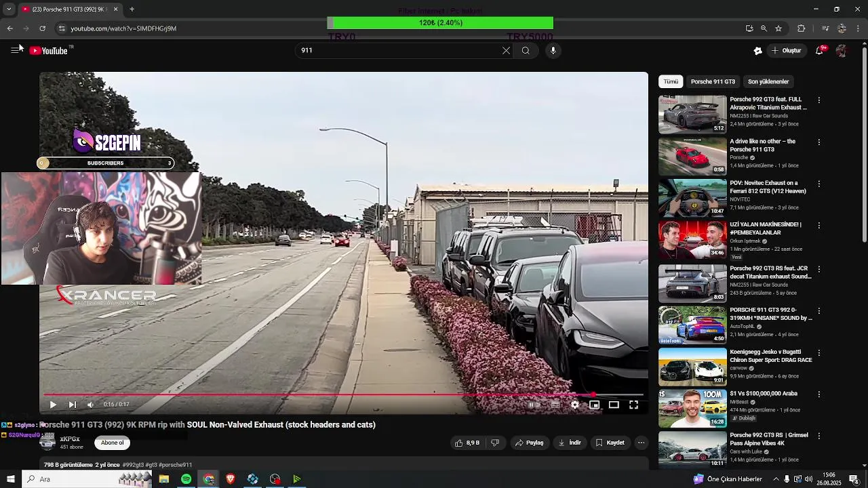Open options for A drive like no other video
Screen dimensions: 868x488
[x=818, y=142]
